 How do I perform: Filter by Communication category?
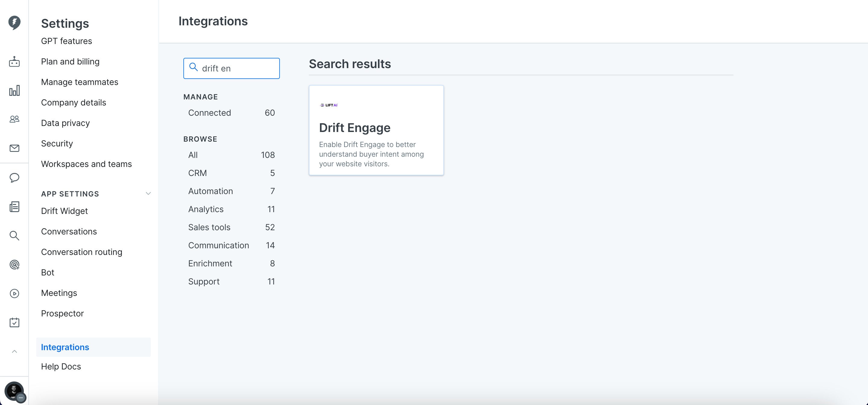(x=232, y=245)
